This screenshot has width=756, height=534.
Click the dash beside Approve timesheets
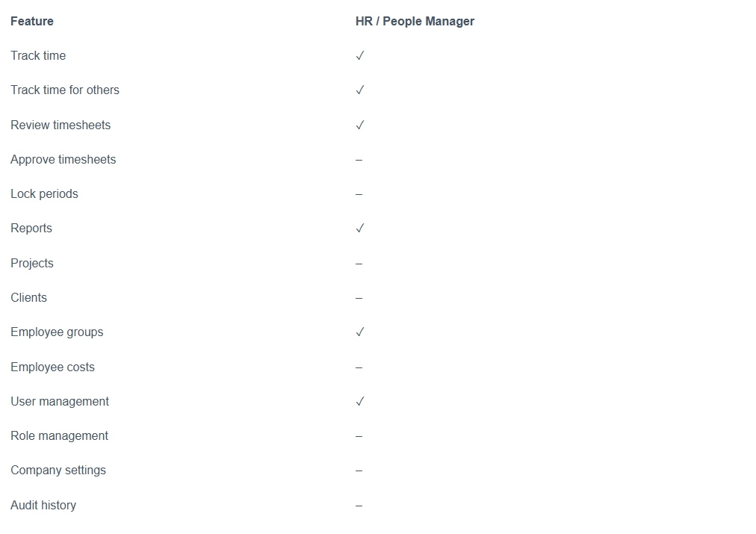click(359, 160)
